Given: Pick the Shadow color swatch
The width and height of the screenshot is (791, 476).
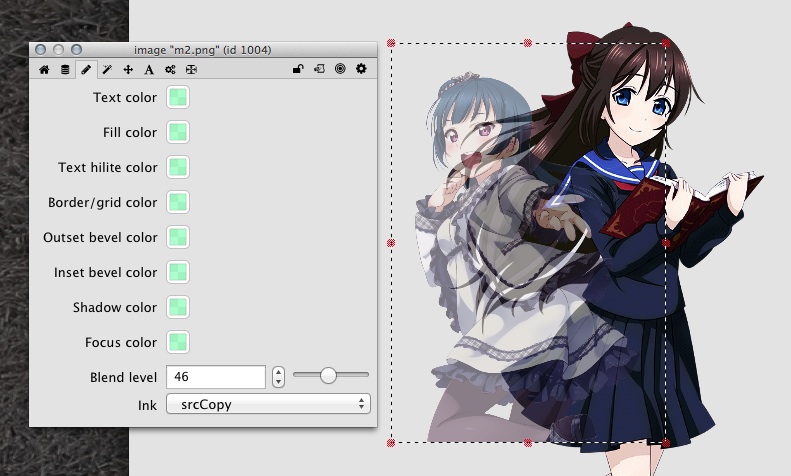Looking at the screenshot, I should [x=178, y=307].
